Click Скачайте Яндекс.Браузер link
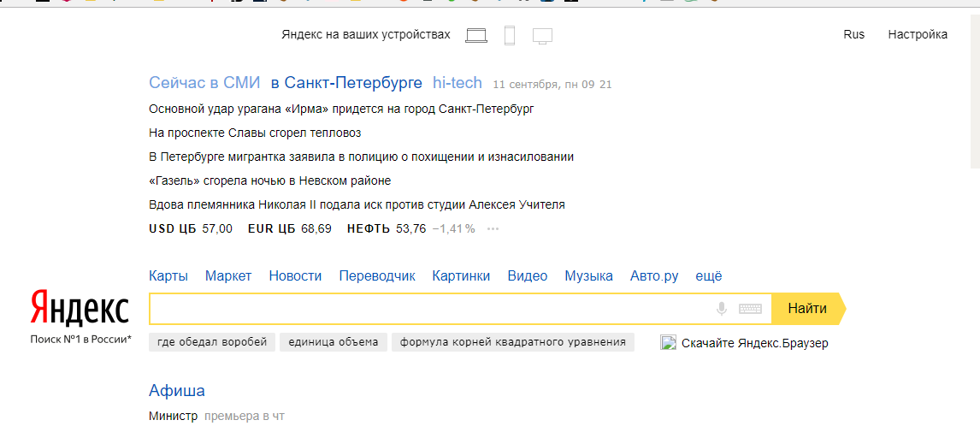Screen dimensions: 980x426 [755, 343]
